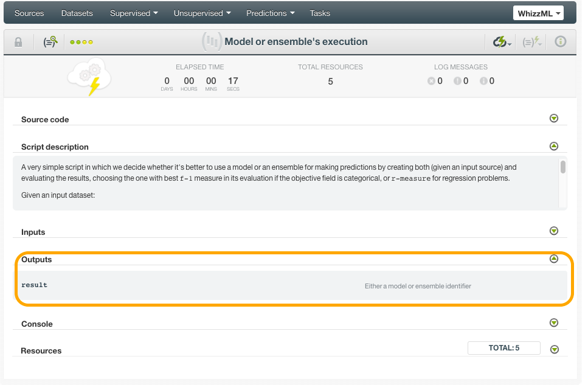Open the info icon on the toolbar
Image resolution: width=588 pixels, height=390 pixels.
[559, 41]
